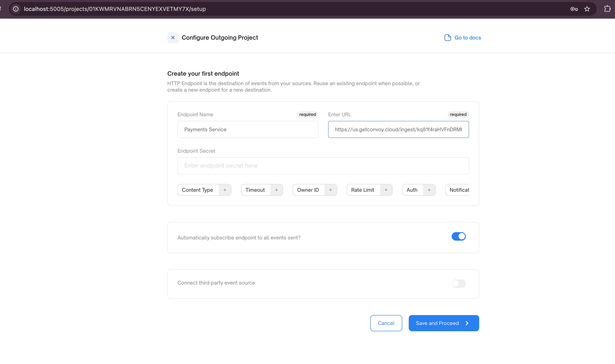Image resolution: width=615 pixels, height=364 pixels.
Task: Click Save and Proceed
Action: coord(444,323)
